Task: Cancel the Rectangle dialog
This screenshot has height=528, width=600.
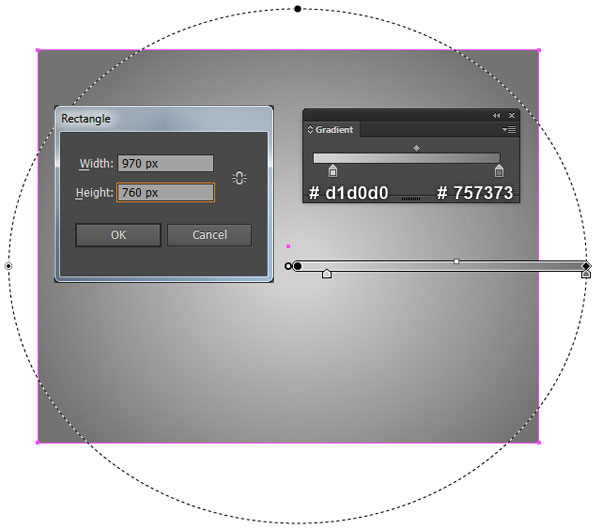Action: coord(209,235)
